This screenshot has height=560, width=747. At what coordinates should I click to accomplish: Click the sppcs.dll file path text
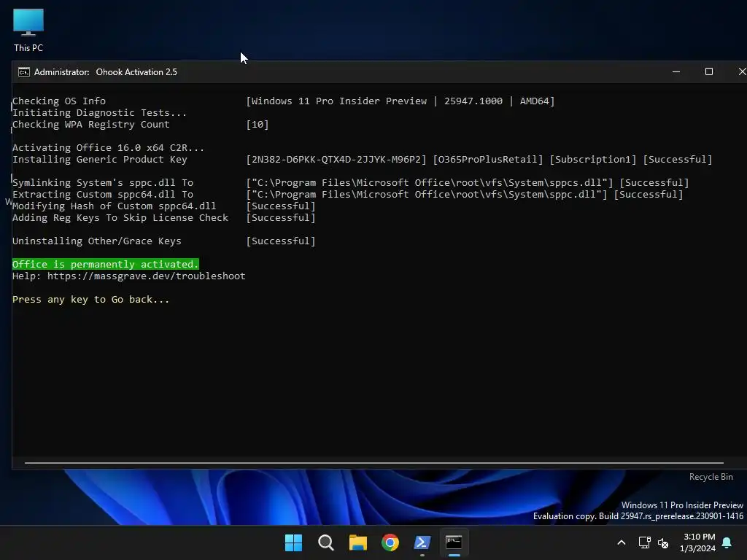point(430,183)
